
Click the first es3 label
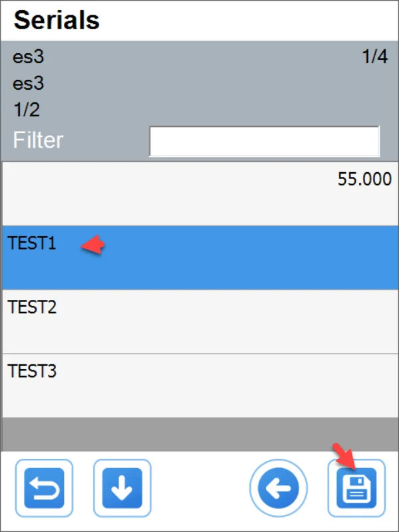(29, 57)
